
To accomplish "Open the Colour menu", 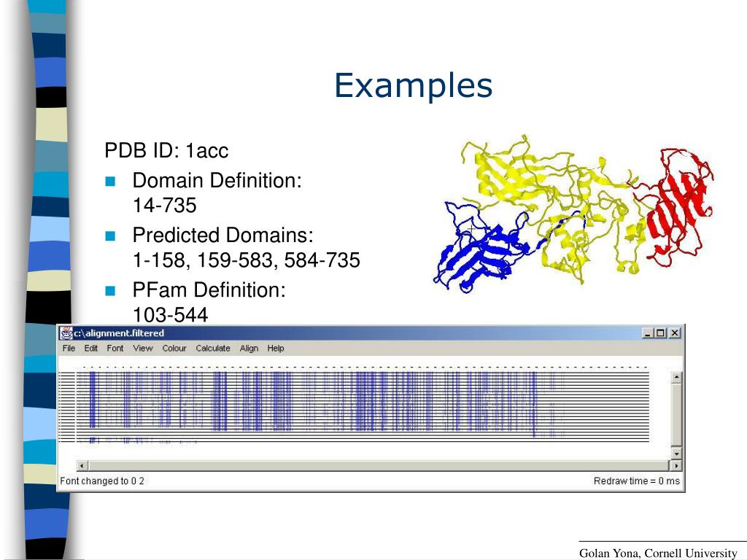I will point(174,348).
